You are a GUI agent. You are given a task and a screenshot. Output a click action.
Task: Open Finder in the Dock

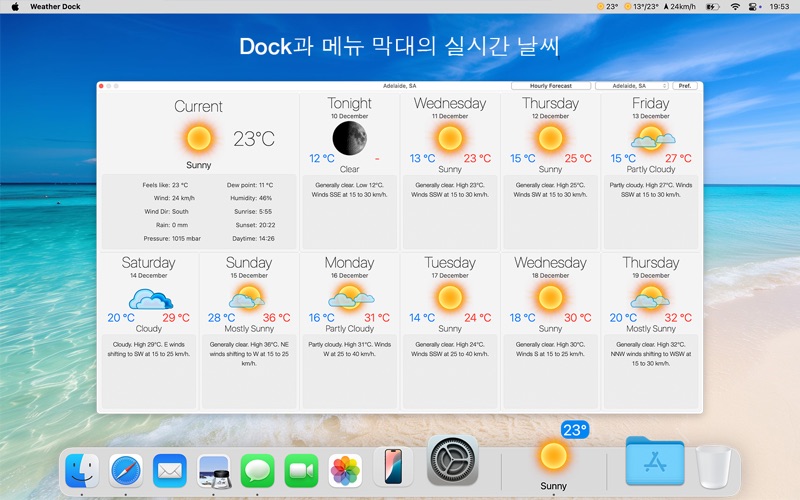click(82, 471)
